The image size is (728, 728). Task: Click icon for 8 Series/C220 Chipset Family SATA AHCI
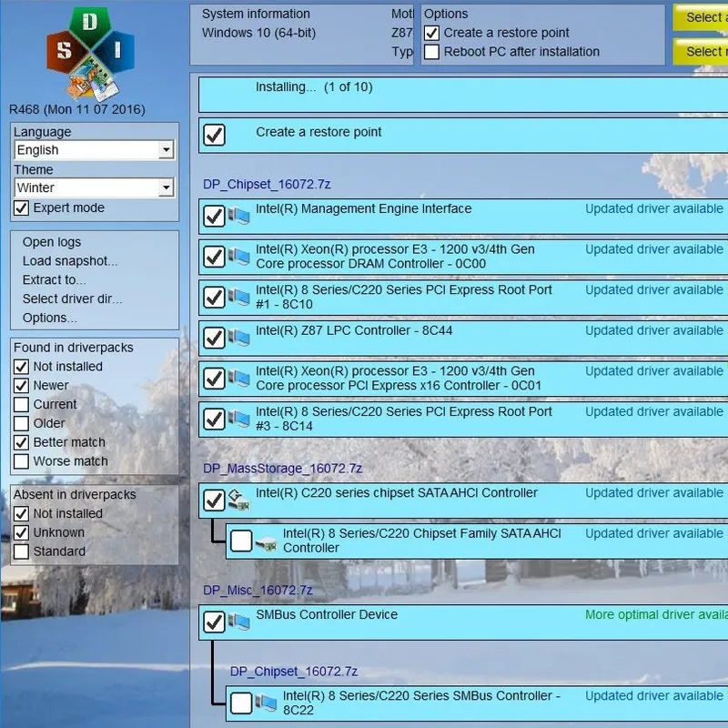coord(266,542)
